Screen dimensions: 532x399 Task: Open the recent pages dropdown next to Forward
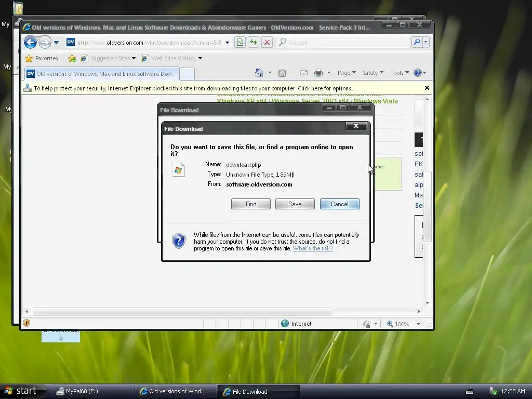(56, 43)
